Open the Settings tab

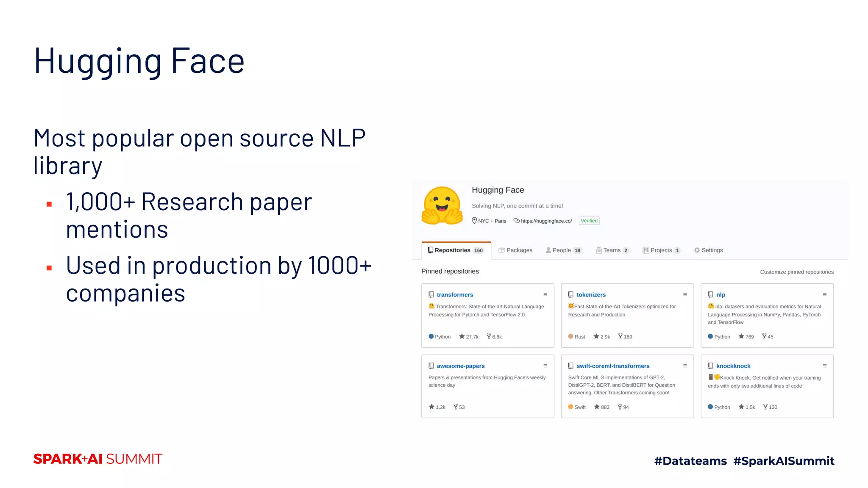point(708,250)
